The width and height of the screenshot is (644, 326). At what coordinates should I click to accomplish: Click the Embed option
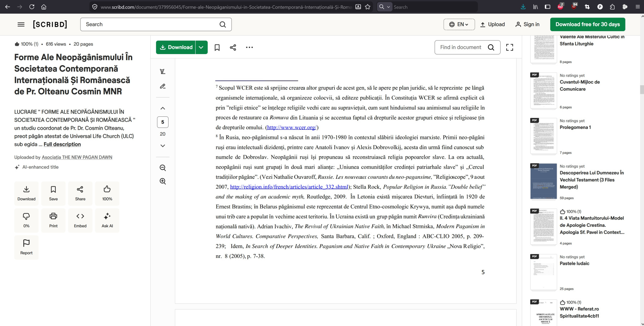pos(80,220)
